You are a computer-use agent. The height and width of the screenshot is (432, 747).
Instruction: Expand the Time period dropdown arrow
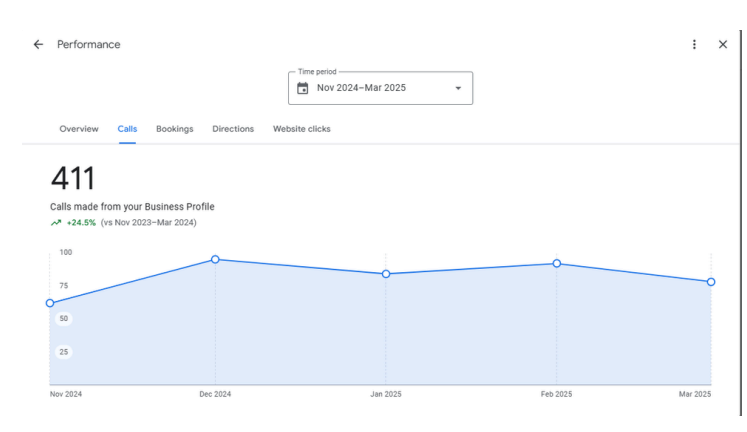pyautogui.click(x=458, y=88)
